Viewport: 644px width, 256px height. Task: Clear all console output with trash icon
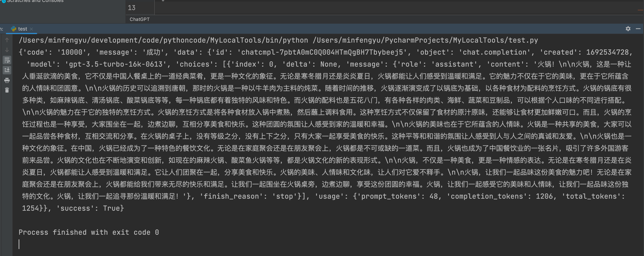[7, 90]
